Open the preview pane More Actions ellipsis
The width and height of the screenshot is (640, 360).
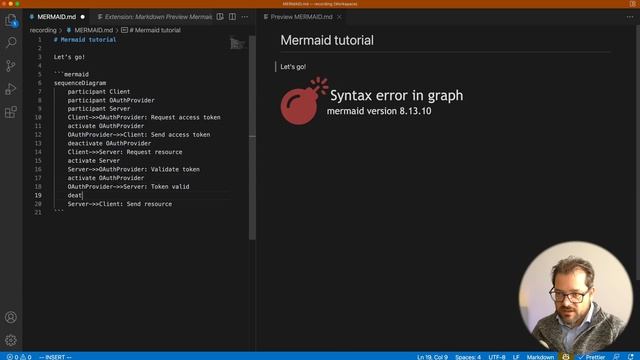click(x=630, y=17)
